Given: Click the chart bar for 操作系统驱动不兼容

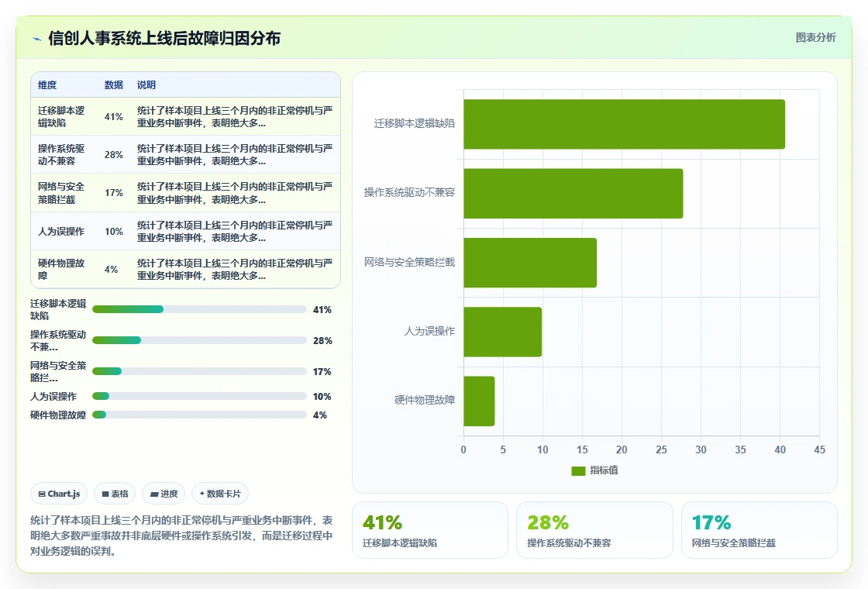Looking at the screenshot, I should pyautogui.click(x=573, y=194).
